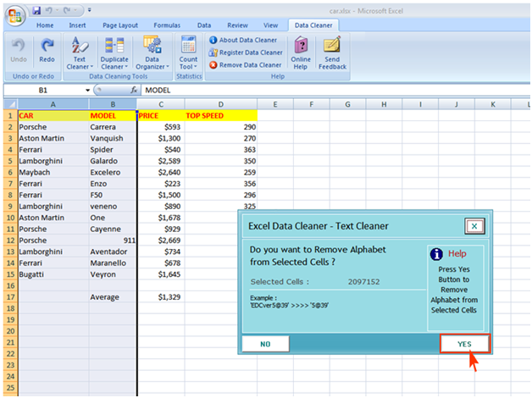
Task: Click the Office button logo
Action: [x=15, y=15]
